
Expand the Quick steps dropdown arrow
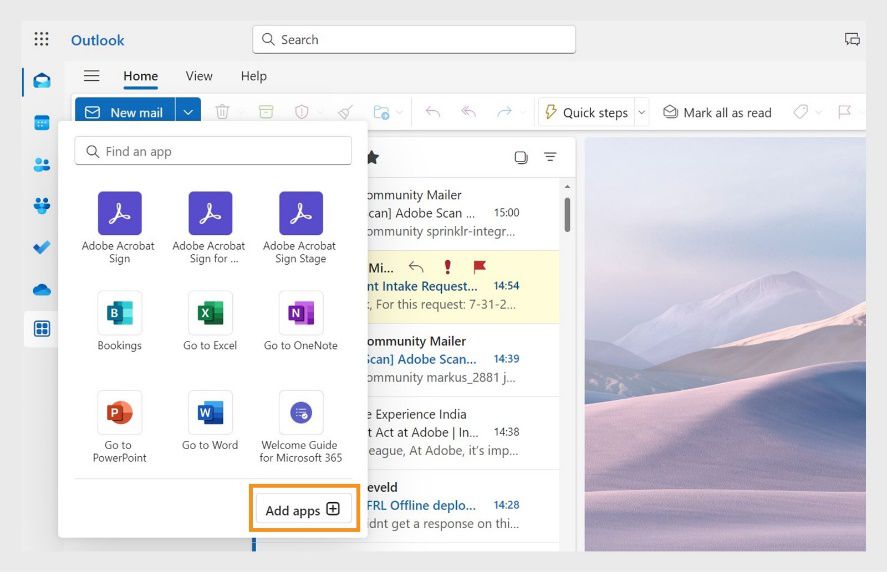coord(641,112)
